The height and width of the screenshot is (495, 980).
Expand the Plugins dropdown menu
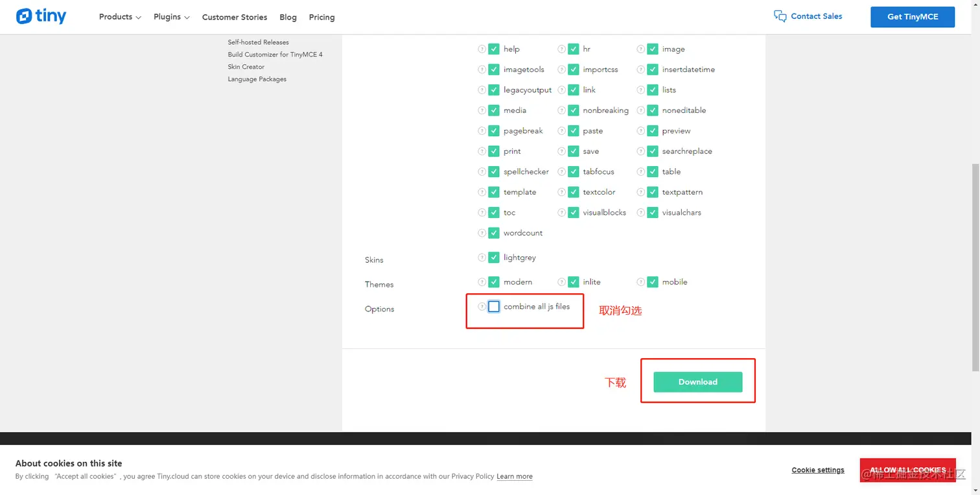[172, 17]
